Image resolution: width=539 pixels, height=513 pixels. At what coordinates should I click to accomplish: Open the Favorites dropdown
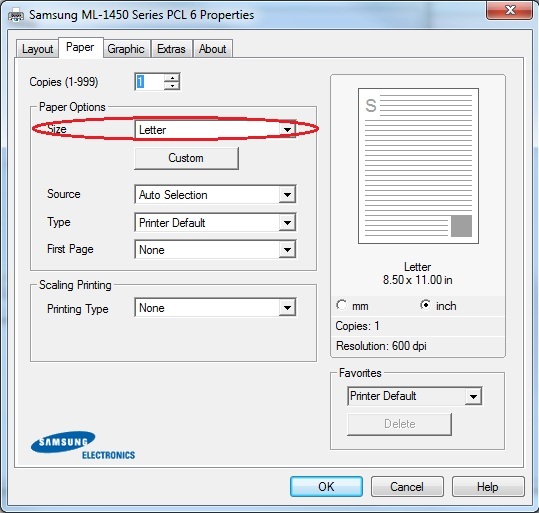pos(415,396)
